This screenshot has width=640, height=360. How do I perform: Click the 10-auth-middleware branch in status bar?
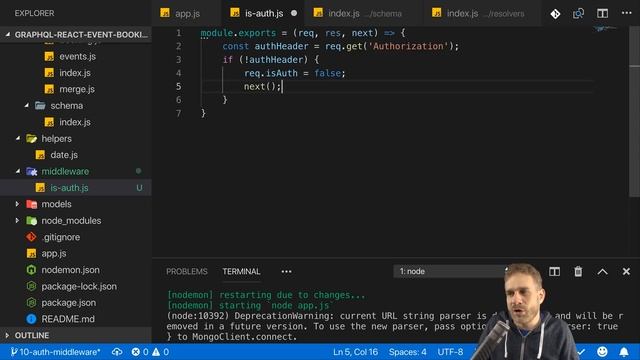[55, 352]
